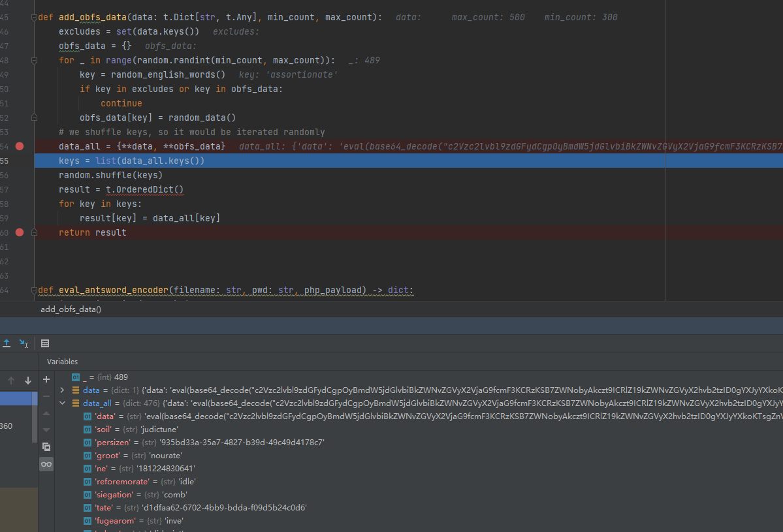Remove the breakpoint on the return result line
Viewport: 783px width, 532px height.
point(20,232)
